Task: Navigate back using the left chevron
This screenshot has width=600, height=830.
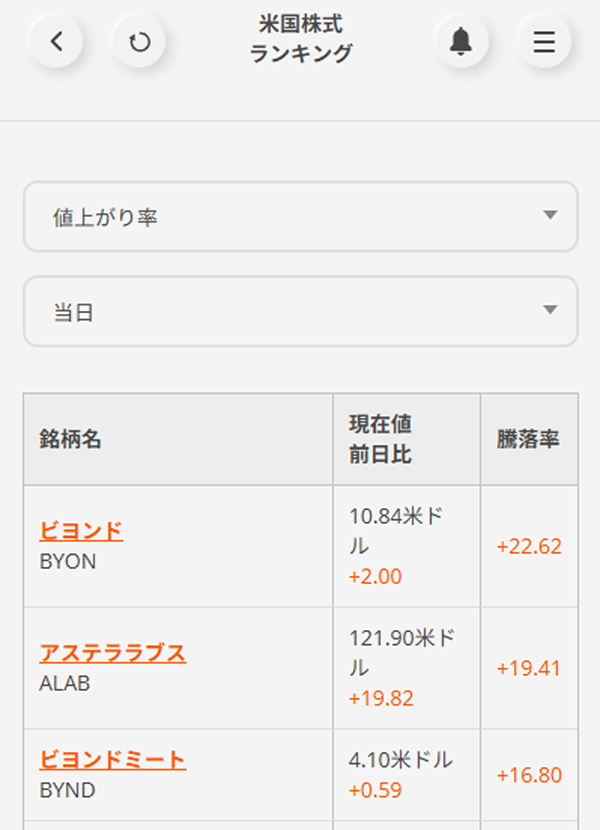Action: coord(57,41)
